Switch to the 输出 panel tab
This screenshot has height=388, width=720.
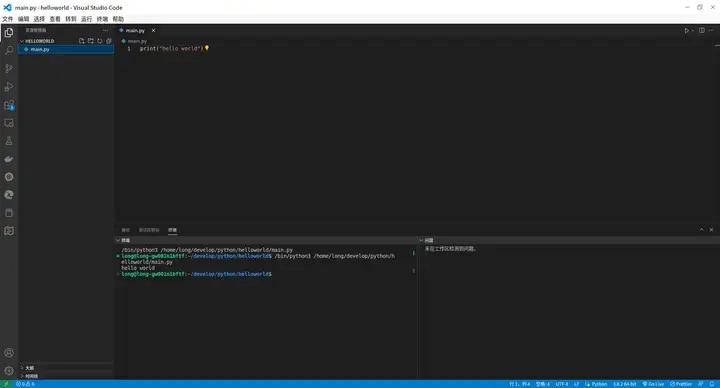coord(125,230)
